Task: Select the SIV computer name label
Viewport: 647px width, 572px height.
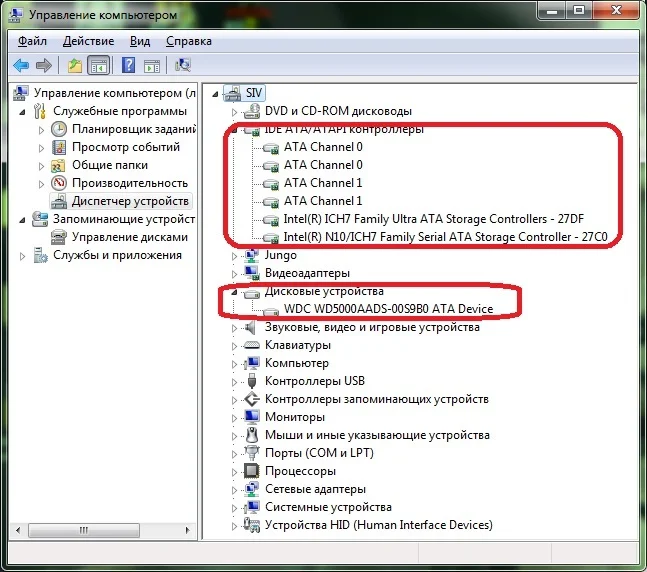Action: (x=254, y=93)
